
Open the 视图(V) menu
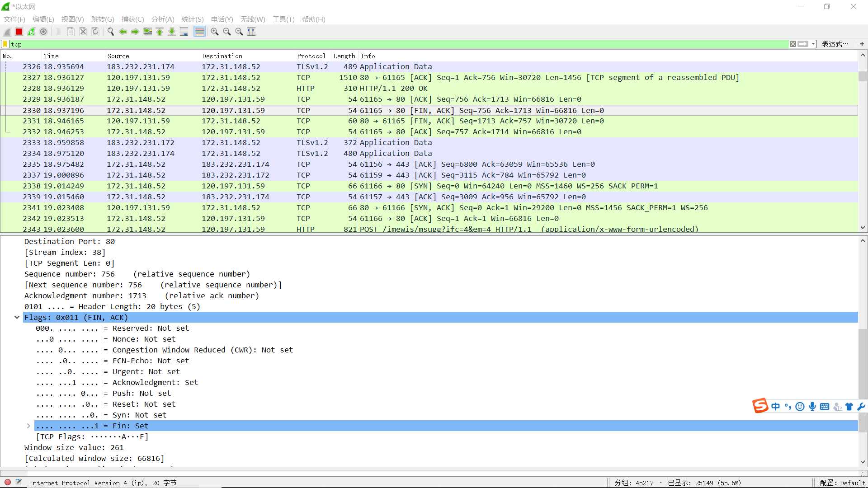pos(72,19)
